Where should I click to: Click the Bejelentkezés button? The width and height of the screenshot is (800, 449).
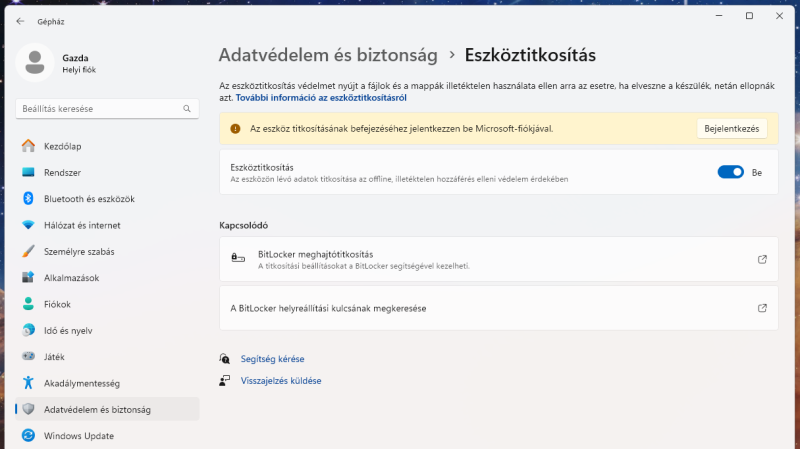[x=732, y=128]
